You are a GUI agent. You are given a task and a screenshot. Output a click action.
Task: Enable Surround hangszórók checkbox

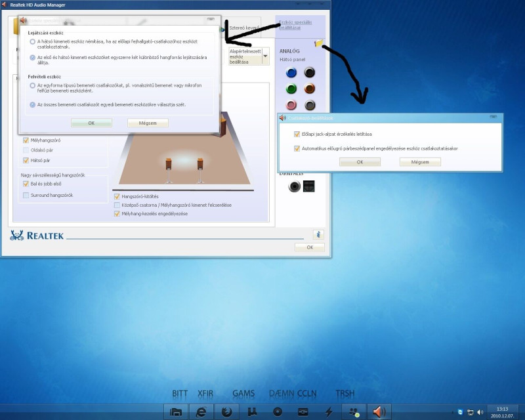pos(26,196)
